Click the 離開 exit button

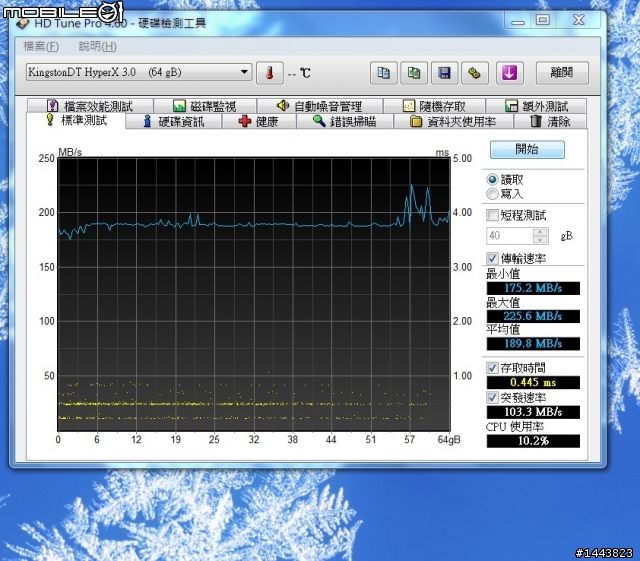coord(562,73)
